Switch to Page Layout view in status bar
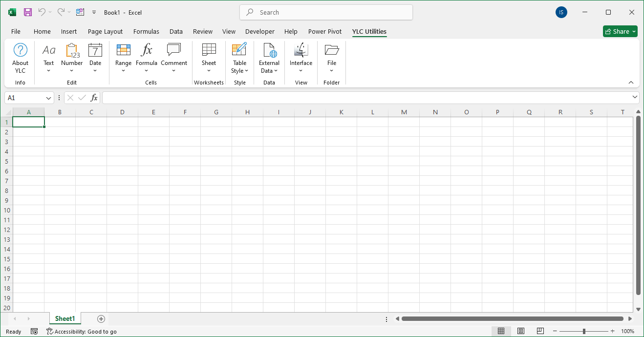The image size is (644, 337). click(521, 331)
